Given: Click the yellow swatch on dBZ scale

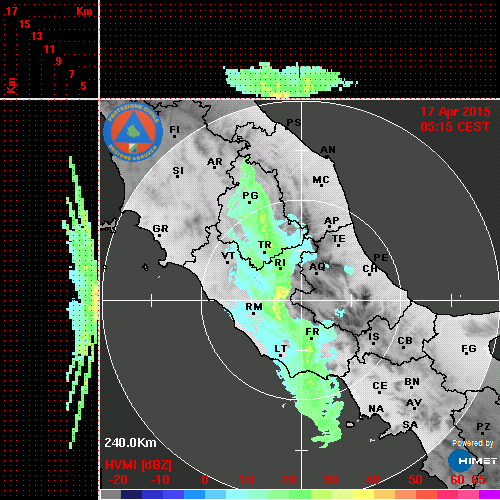Looking at the screenshot, I should tap(363, 494).
